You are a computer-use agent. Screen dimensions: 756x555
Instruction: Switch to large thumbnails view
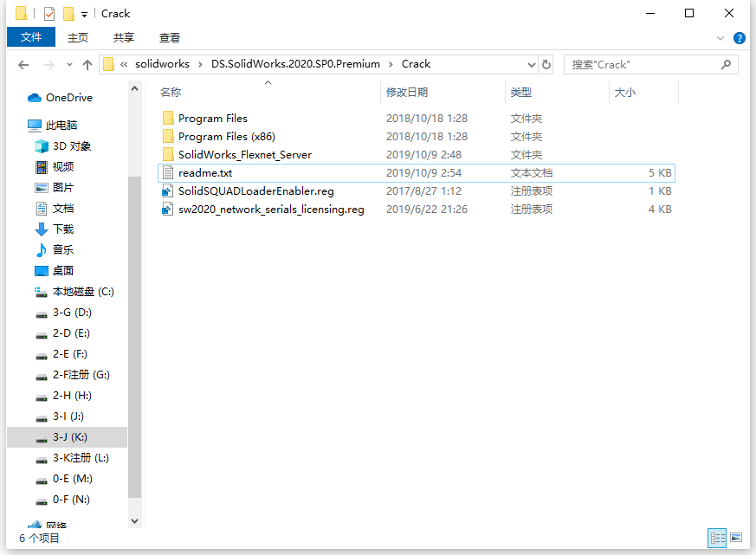[736, 538]
